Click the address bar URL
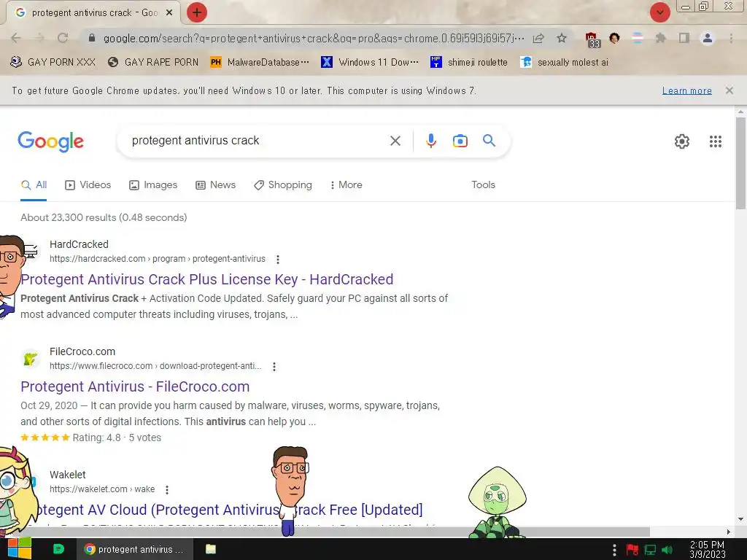Screen dimensions: 747x560 click(314, 38)
